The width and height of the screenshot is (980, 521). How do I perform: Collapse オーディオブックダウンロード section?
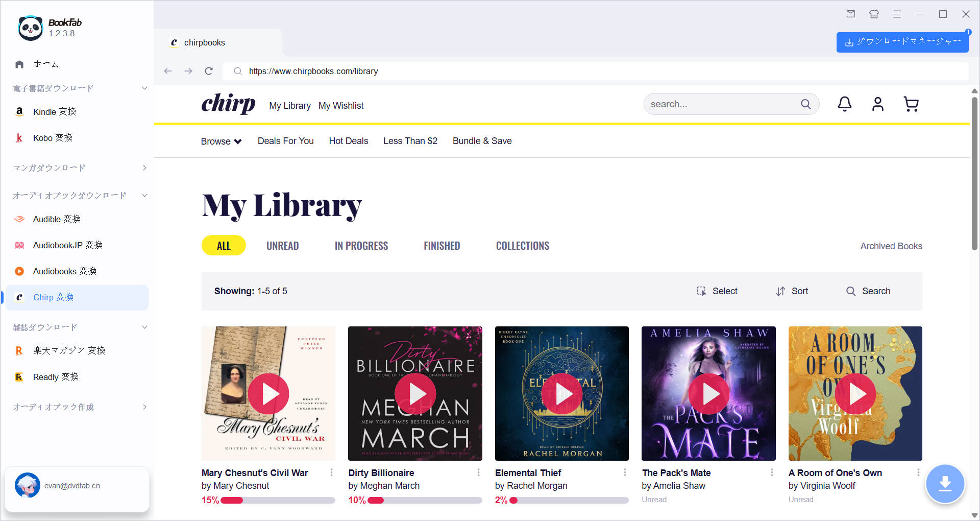click(x=144, y=195)
